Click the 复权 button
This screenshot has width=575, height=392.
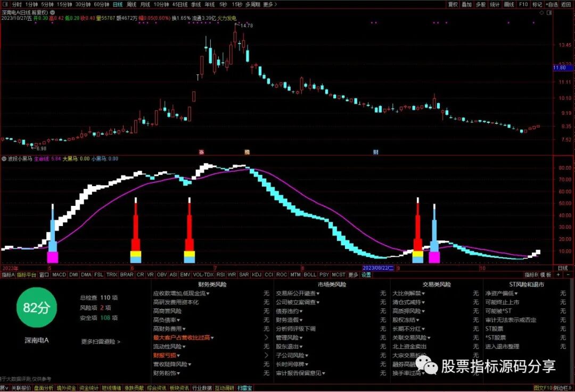click(x=453, y=4)
